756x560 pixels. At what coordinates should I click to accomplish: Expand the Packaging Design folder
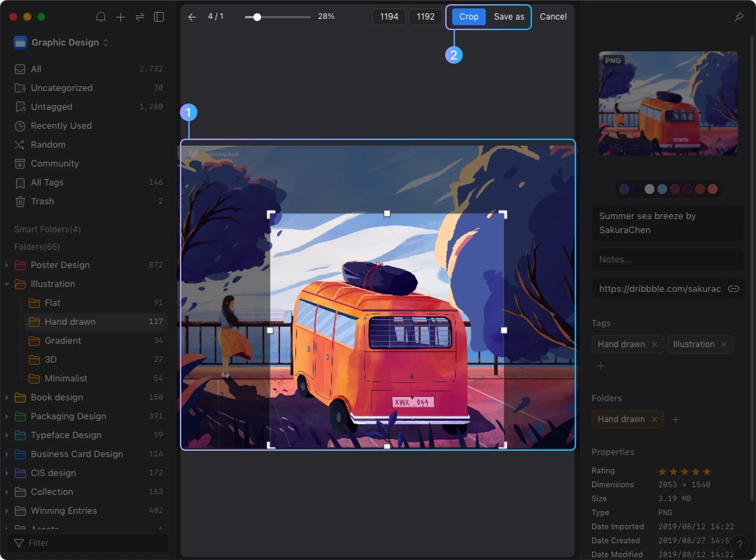7,416
